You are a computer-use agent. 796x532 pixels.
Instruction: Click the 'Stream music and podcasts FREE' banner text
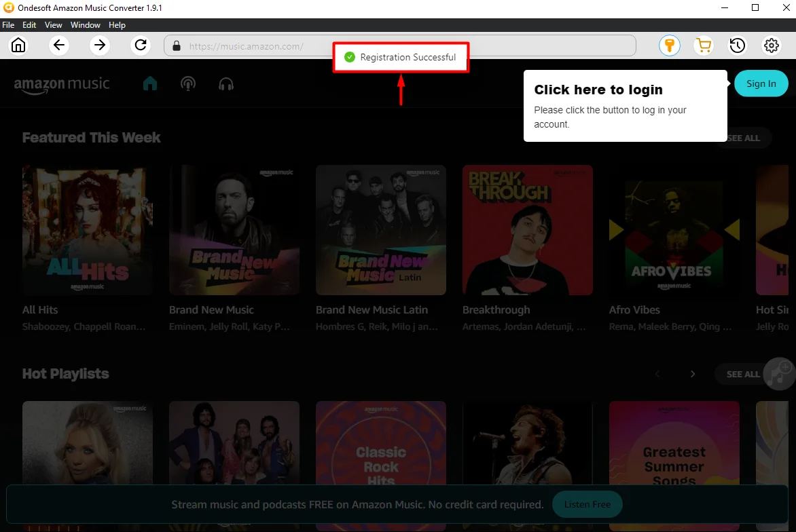pyautogui.click(x=357, y=505)
